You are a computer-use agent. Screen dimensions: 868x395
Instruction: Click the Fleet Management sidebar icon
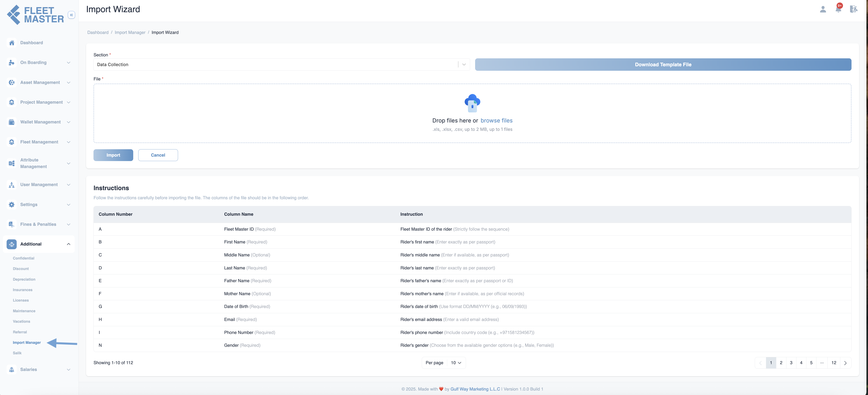click(12, 142)
